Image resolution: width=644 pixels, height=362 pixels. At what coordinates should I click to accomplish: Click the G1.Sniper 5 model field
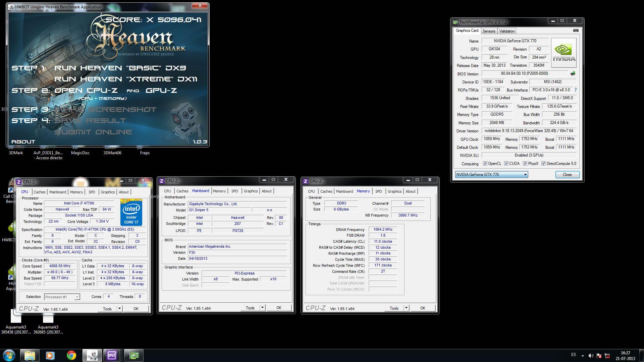click(x=219, y=210)
